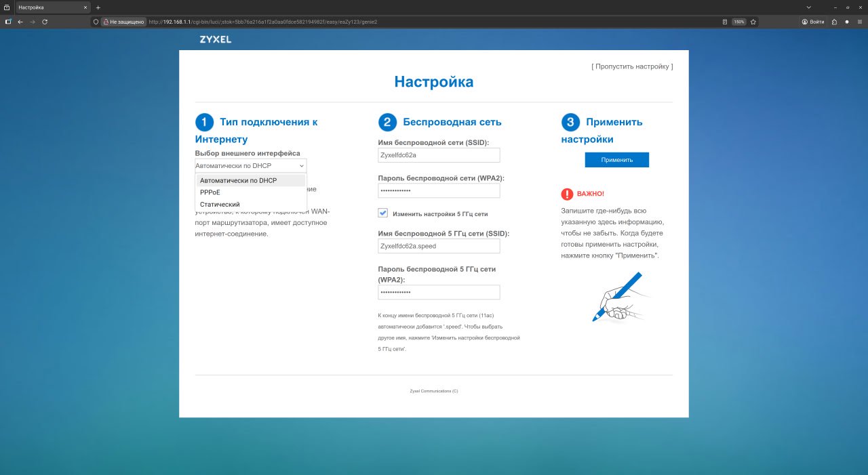Focus the 2.4 GHz SSID name field

(439, 155)
